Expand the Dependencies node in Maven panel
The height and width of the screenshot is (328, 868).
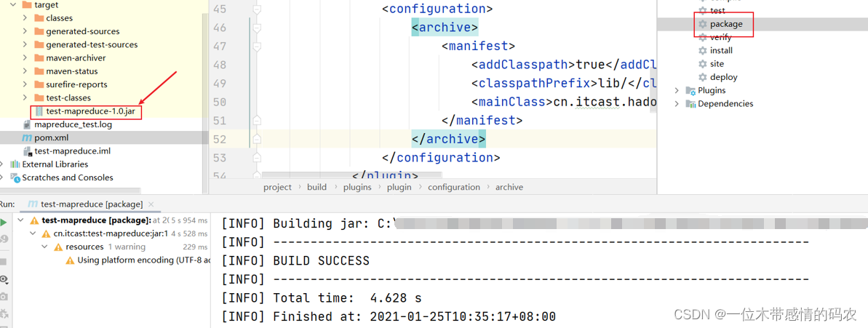[x=677, y=103]
